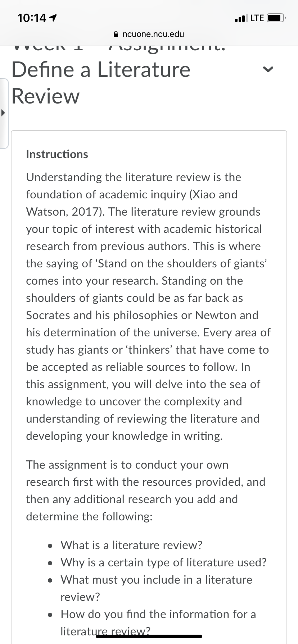Tap the cellular signal bars icon
Viewport: 298px width, 644px height.
coord(241,18)
